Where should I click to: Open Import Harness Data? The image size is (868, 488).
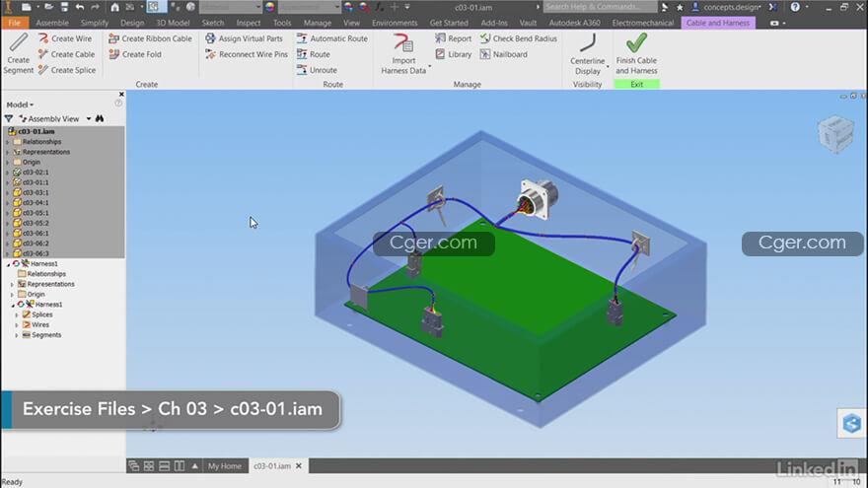[x=403, y=53]
